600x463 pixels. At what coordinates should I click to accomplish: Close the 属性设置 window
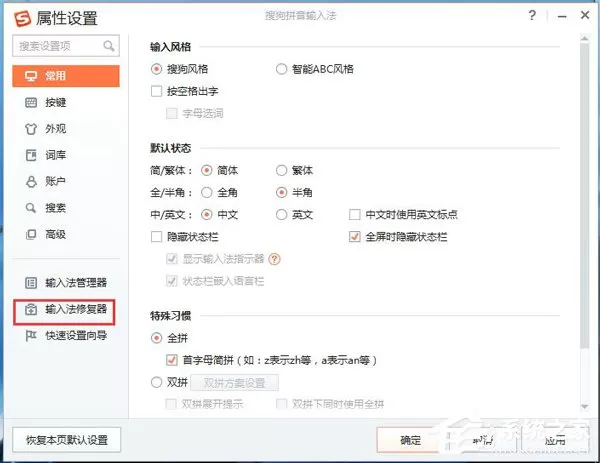pos(585,15)
